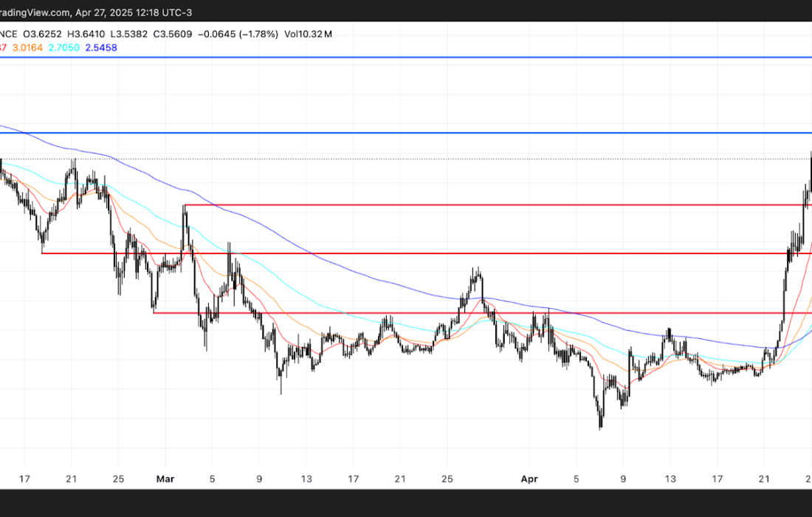
Task: Select the highest red horizontal level line
Action: coord(480,205)
